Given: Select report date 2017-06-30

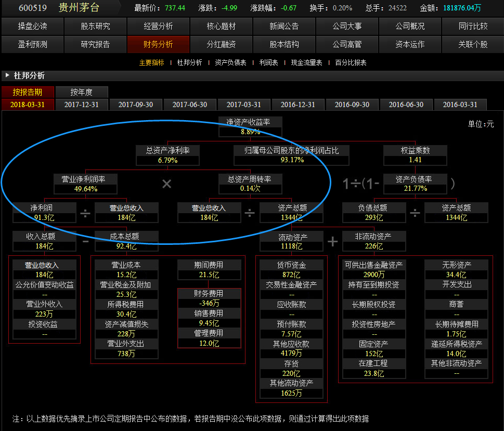Looking at the screenshot, I should [x=190, y=105].
